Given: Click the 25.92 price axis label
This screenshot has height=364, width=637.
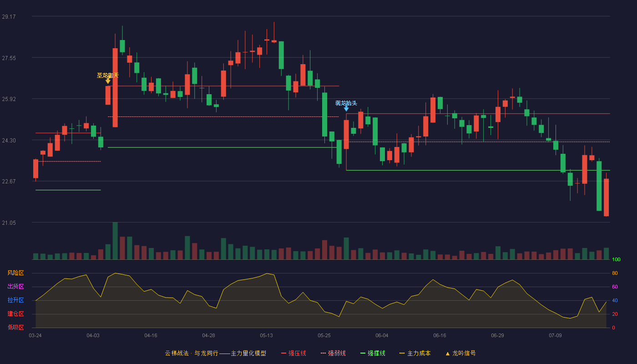Looking at the screenshot, I should tap(9, 99).
